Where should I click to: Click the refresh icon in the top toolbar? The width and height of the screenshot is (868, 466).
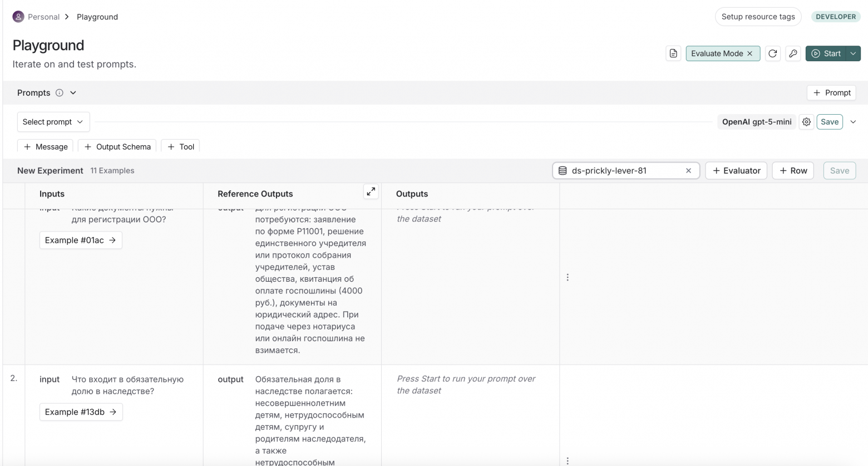pos(772,53)
